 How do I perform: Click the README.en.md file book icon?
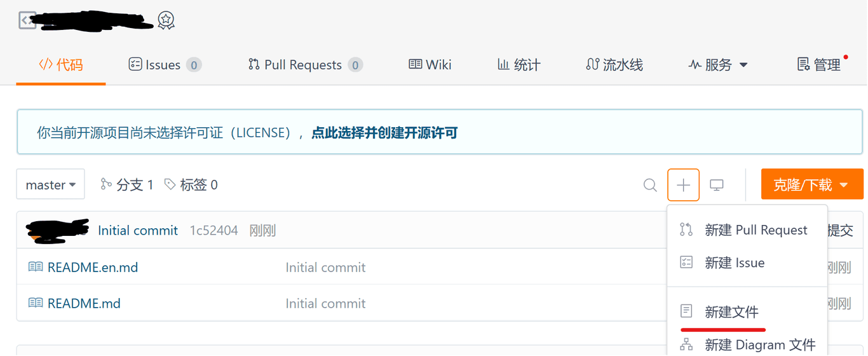tap(36, 267)
